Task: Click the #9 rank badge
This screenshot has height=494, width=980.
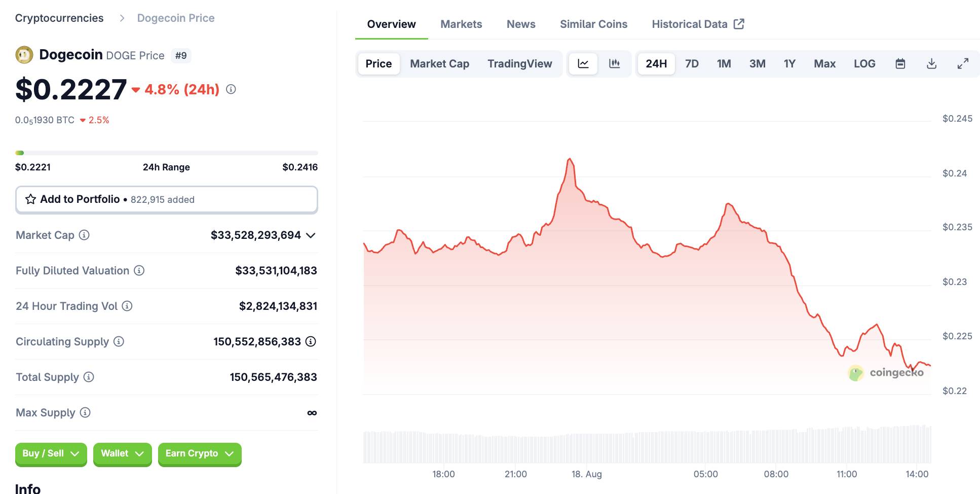Action: click(x=181, y=55)
